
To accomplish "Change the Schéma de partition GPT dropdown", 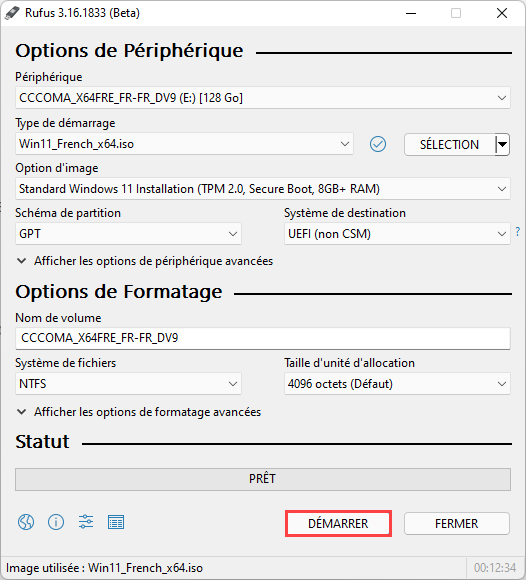I will (x=128, y=234).
